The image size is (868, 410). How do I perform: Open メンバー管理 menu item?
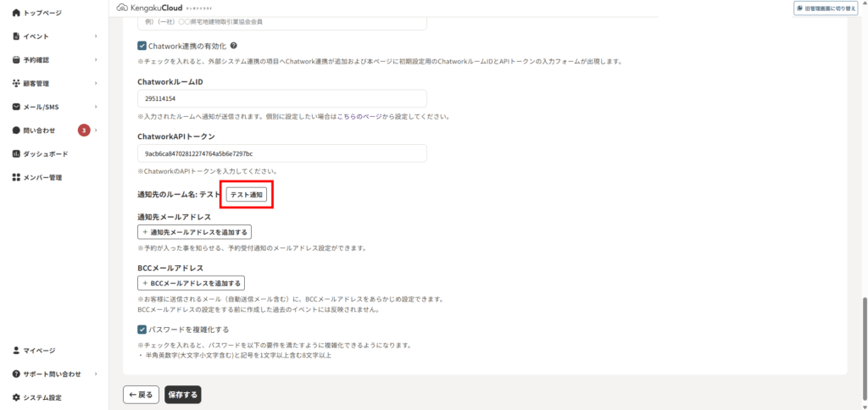tap(42, 178)
